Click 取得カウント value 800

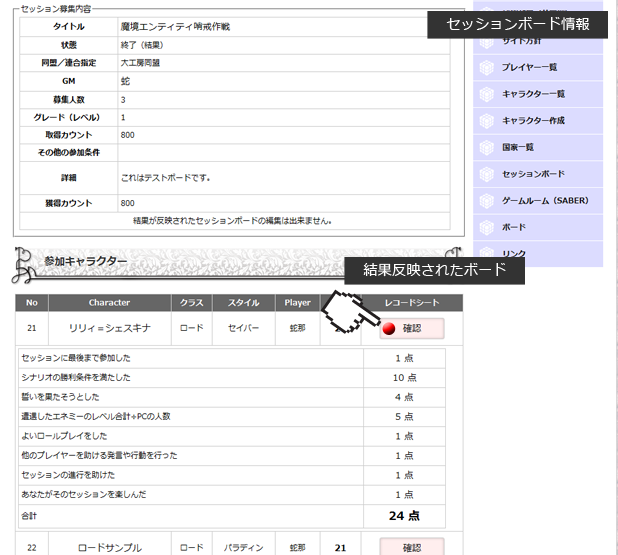(127, 135)
